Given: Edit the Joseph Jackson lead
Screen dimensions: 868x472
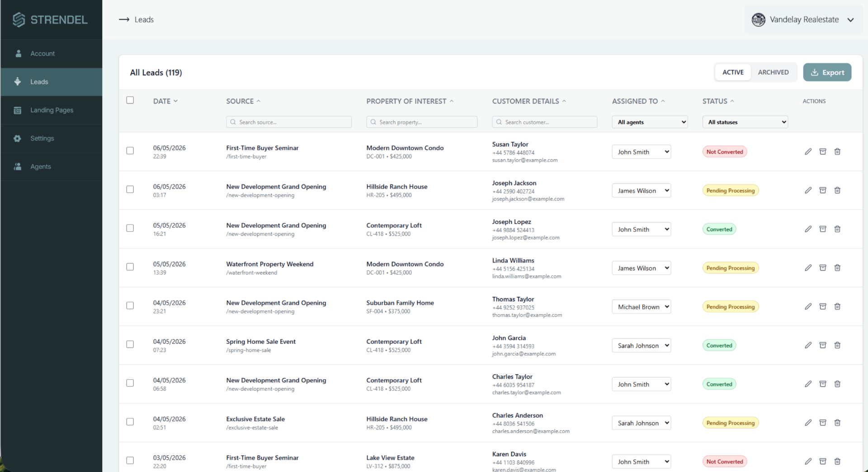Looking at the screenshot, I should [x=808, y=190].
